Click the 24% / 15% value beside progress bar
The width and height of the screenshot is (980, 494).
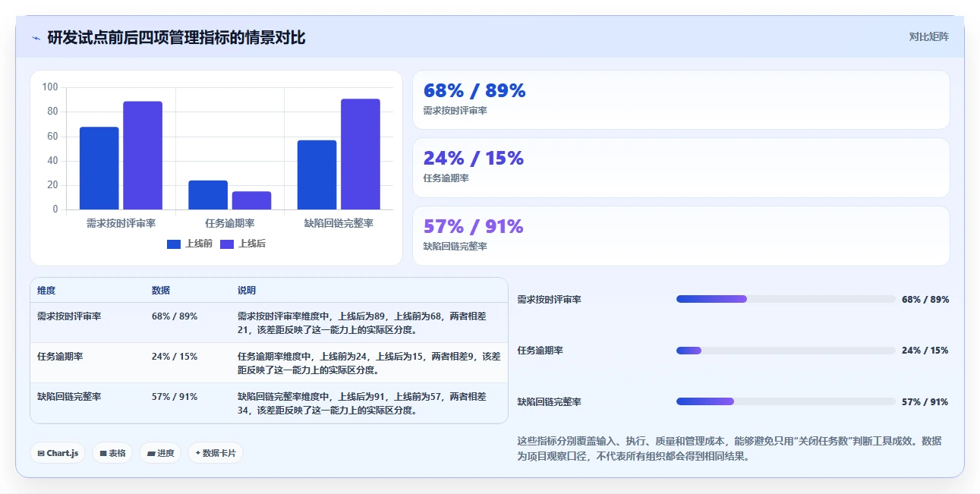pyautogui.click(x=925, y=351)
